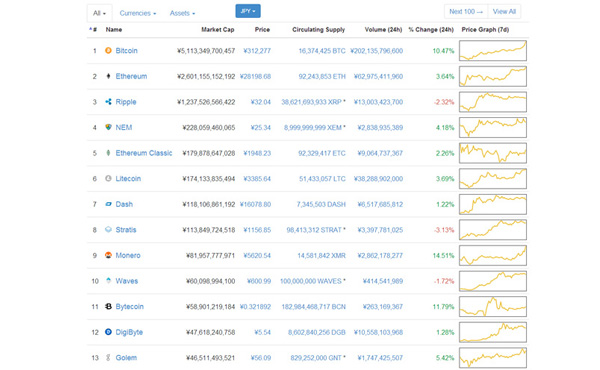Click Monero price ¥5620.54

(x=257, y=255)
